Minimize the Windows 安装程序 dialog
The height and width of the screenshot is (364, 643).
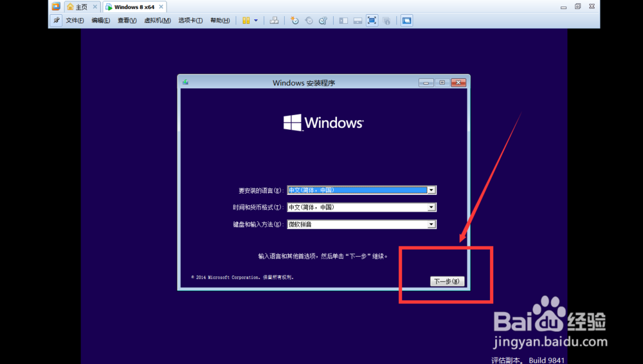point(426,83)
